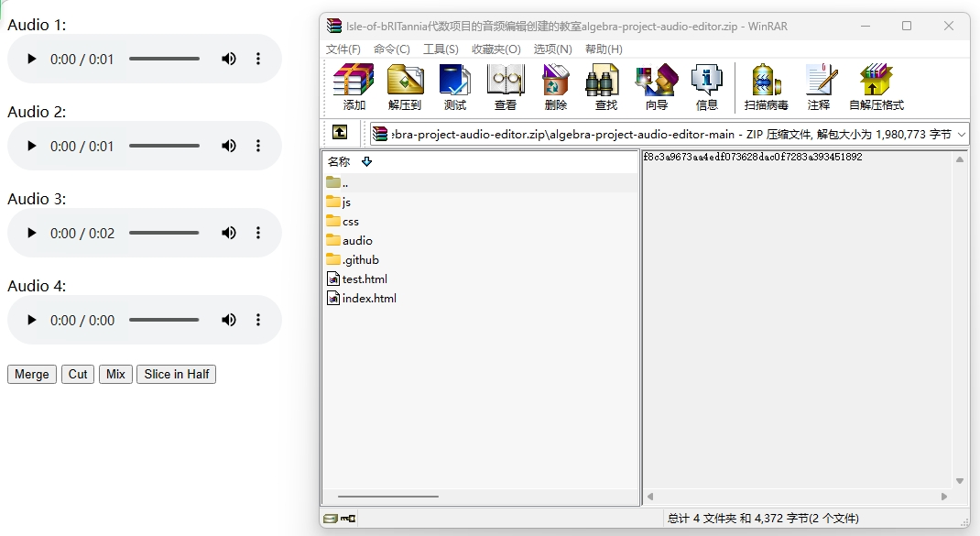Play Audio 1
The width and height of the screenshot is (980, 536).
(x=31, y=59)
